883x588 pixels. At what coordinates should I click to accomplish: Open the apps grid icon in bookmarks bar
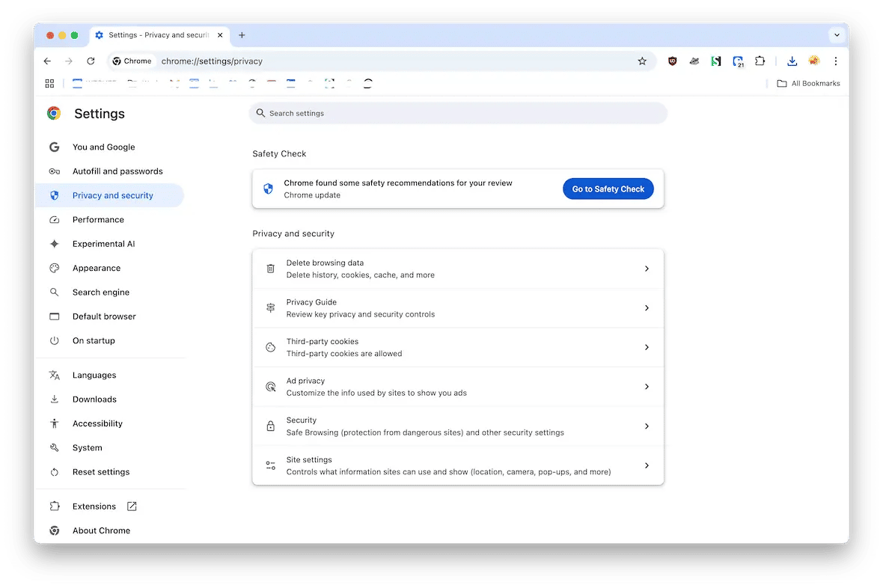pyautogui.click(x=49, y=84)
